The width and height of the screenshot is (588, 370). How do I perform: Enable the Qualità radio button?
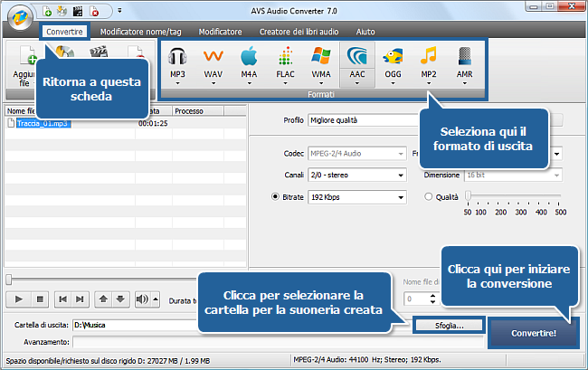click(428, 196)
